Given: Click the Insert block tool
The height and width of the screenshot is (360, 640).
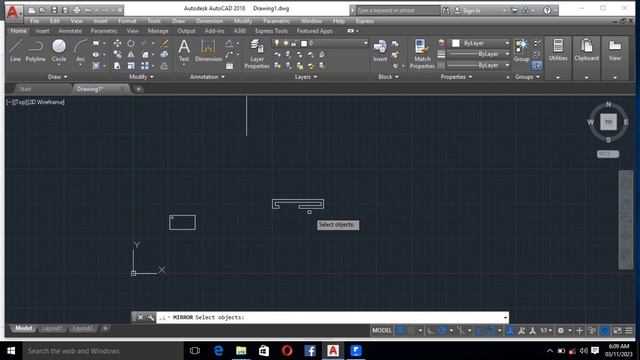Looking at the screenshot, I should (x=380, y=51).
